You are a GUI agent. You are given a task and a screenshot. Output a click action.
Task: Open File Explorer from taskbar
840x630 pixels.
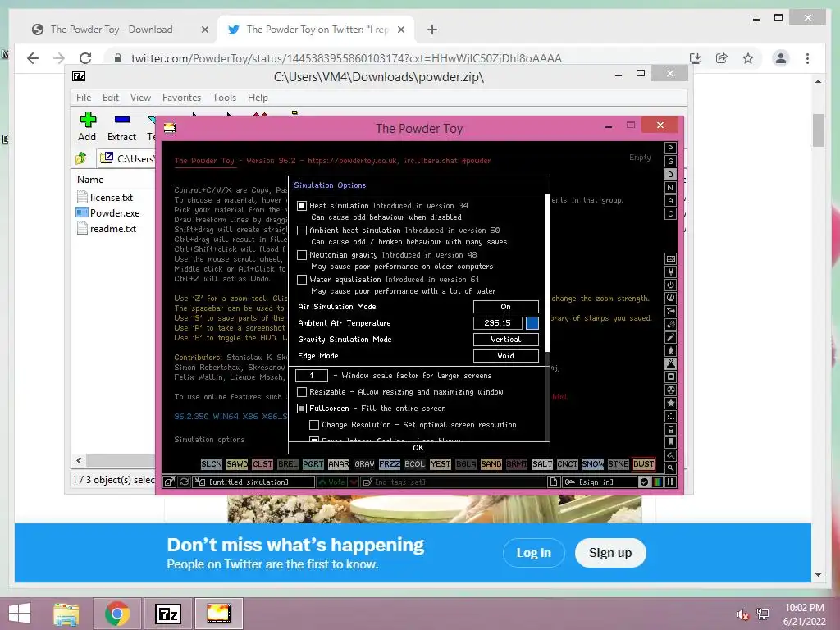[66, 614]
